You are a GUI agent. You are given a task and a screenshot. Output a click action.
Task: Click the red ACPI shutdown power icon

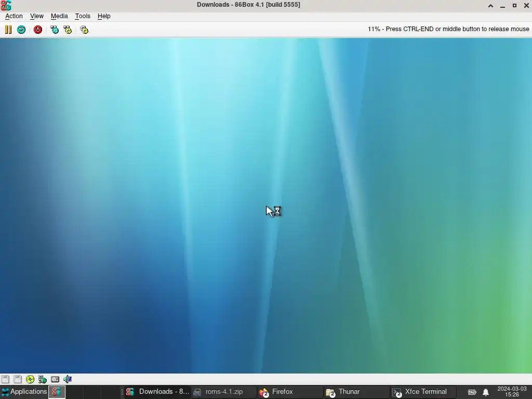point(37,30)
